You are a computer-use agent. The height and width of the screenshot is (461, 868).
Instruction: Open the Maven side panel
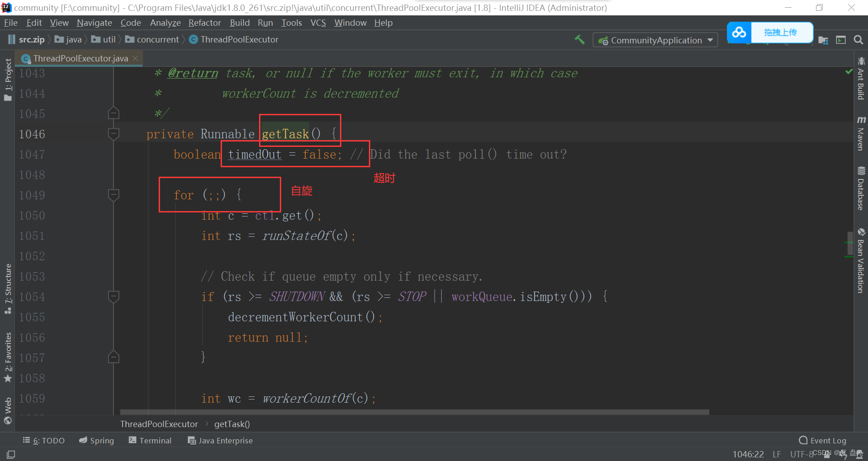click(x=861, y=133)
